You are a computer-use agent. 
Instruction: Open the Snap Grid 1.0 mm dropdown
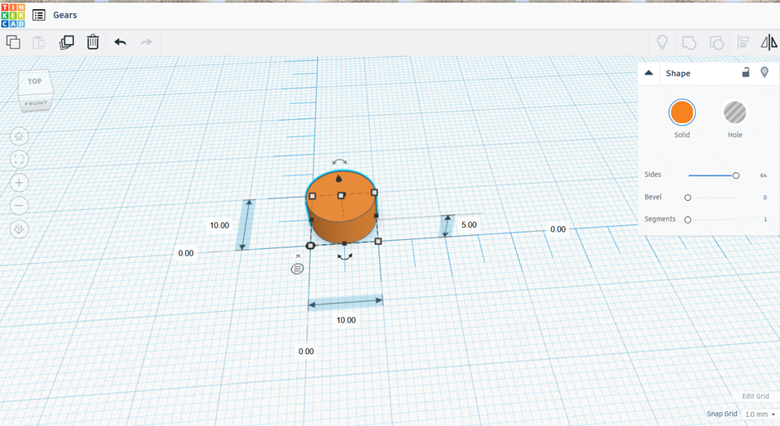[x=760, y=414]
